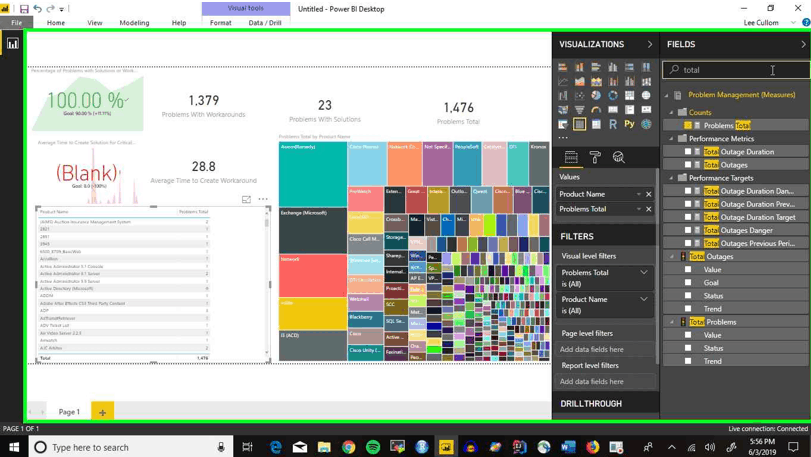Open the Format tab under Visual tools

[x=221, y=23]
